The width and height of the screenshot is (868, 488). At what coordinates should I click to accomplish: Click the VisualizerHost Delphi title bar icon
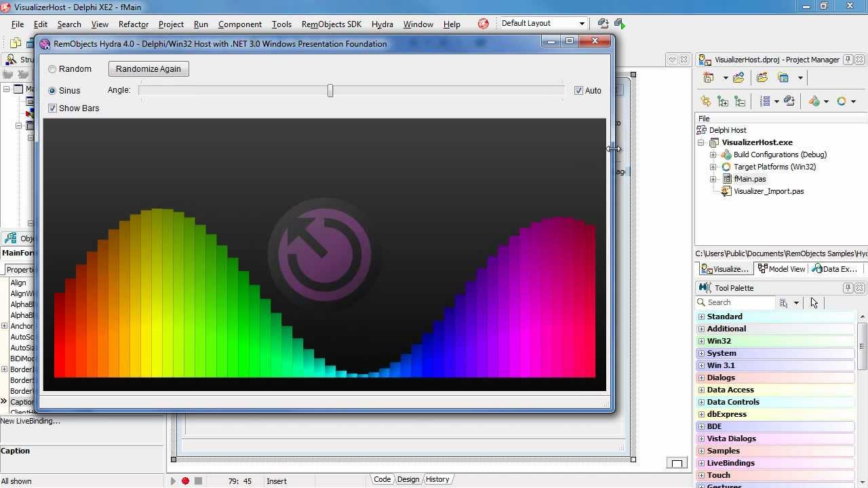[7, 6]
